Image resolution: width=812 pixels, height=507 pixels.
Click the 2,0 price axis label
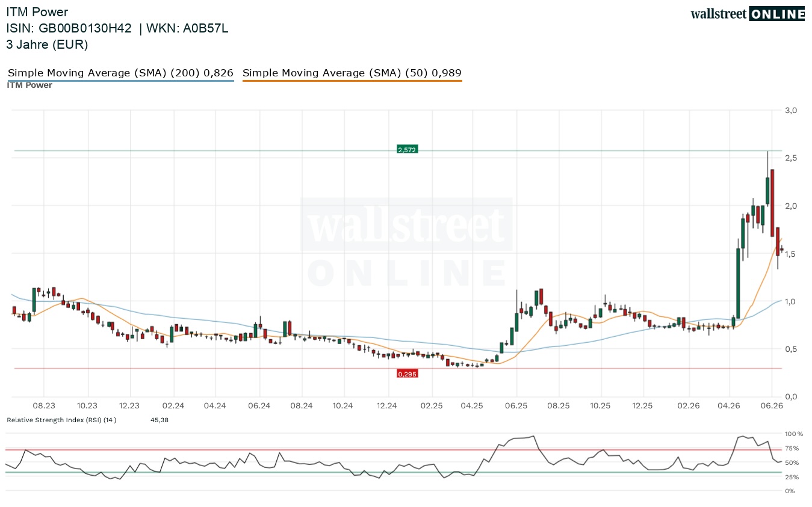[791, 206]
